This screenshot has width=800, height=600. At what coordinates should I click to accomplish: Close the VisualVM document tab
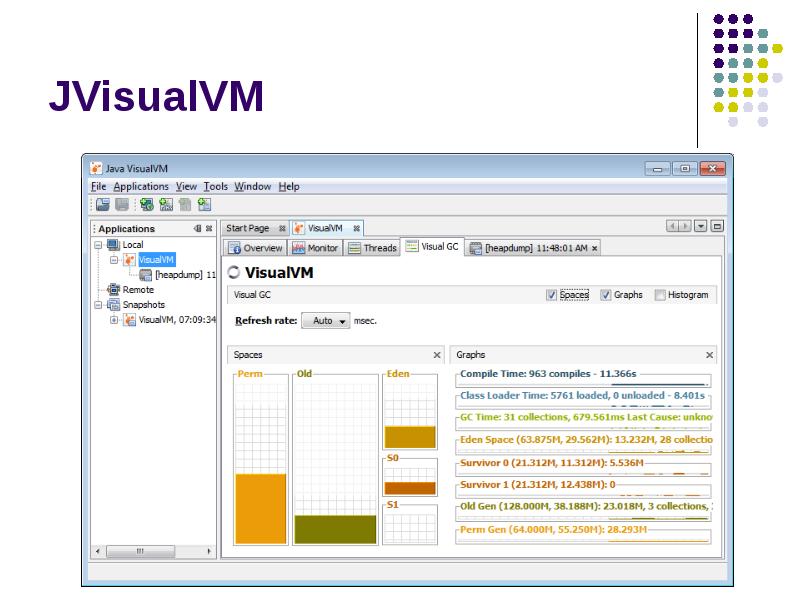[356, 229]
